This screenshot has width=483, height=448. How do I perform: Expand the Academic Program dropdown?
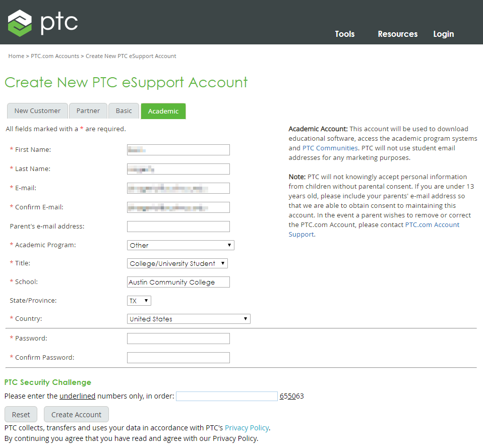180,245
